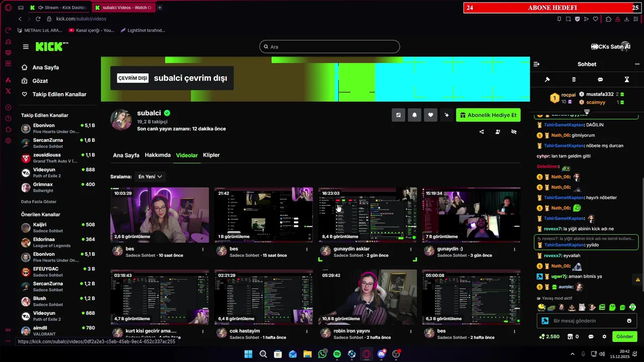Open chat three-dot options menu
The image size is (644, 362).
tap(637, 64)
